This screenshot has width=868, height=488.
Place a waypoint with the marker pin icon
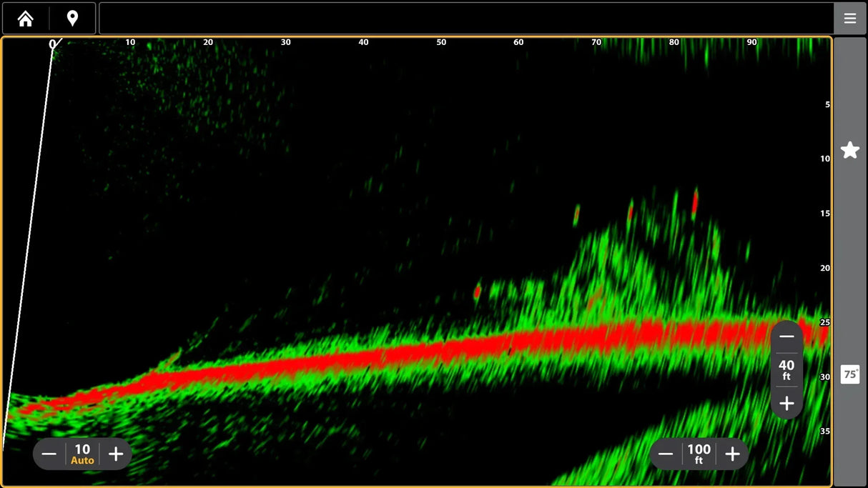[x=71, y=18]
